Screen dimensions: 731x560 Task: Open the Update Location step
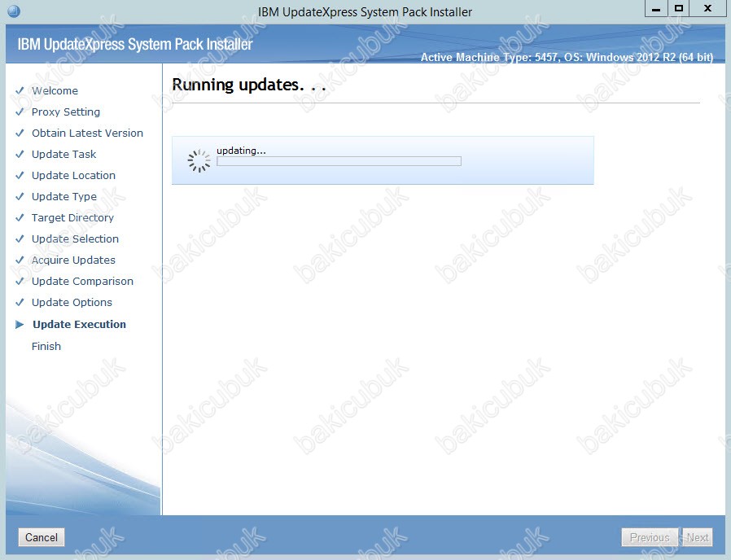73,175
